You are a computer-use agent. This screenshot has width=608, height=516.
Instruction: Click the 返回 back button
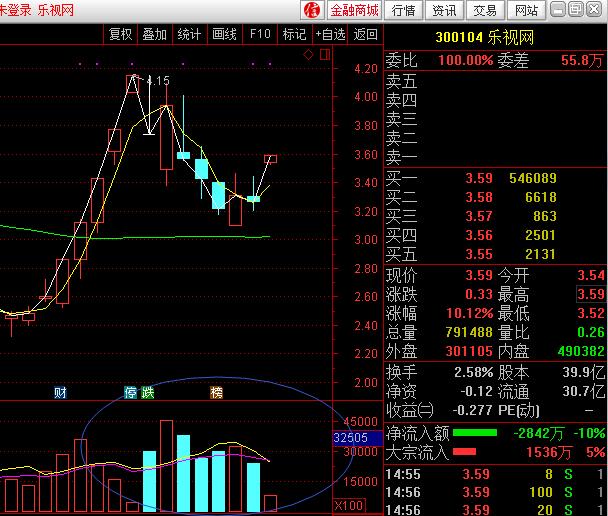click(365, 34)
